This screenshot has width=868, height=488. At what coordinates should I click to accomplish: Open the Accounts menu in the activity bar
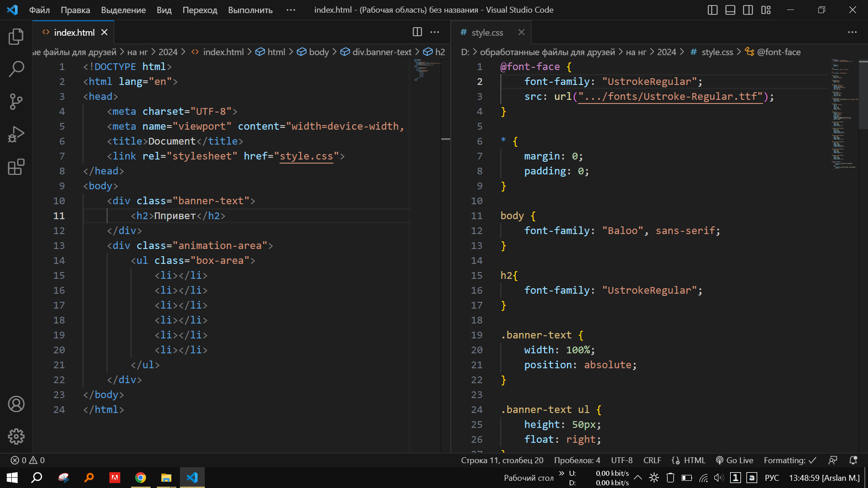point(16,404)
